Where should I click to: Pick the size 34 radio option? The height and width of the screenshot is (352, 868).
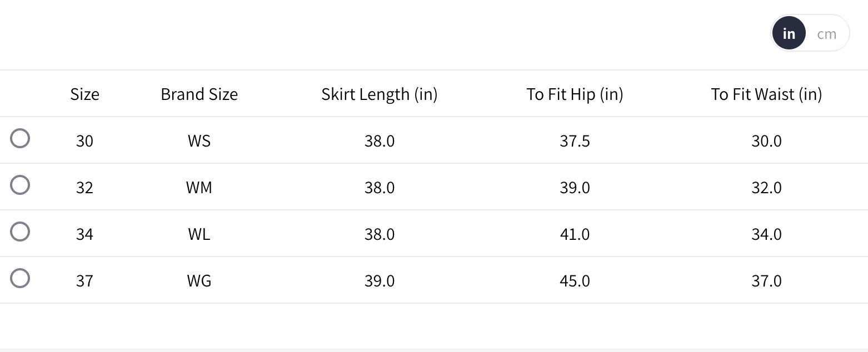[x=20, y=232]
